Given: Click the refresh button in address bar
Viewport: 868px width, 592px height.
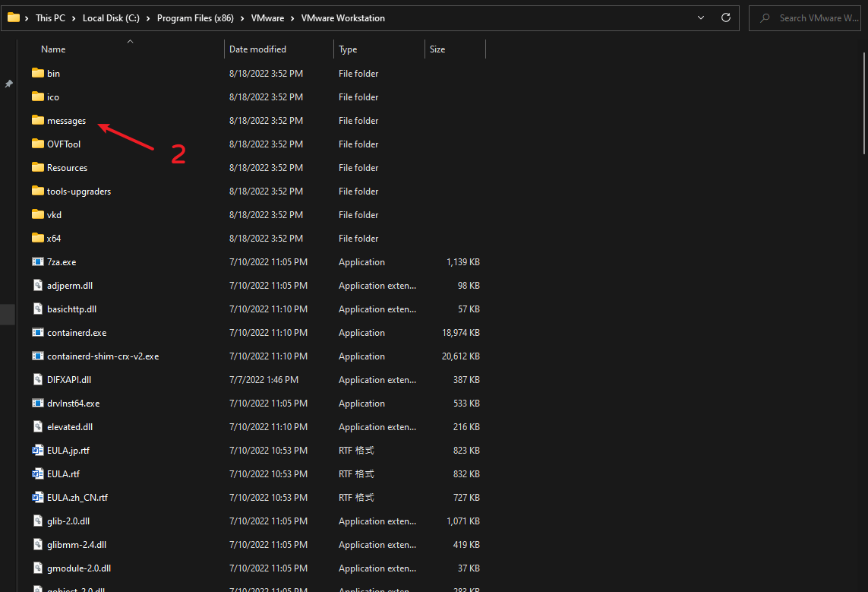Looking at the screenshot, I should [726, 17].
